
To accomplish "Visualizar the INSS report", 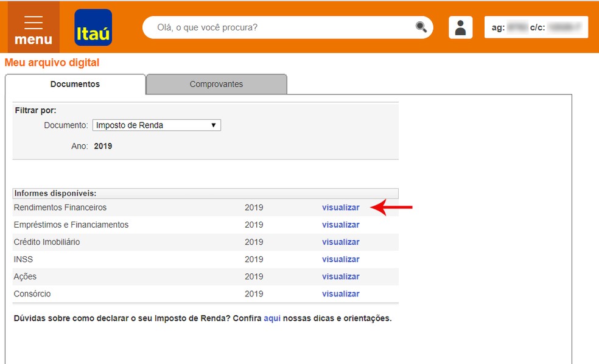I will coord(341,259).
